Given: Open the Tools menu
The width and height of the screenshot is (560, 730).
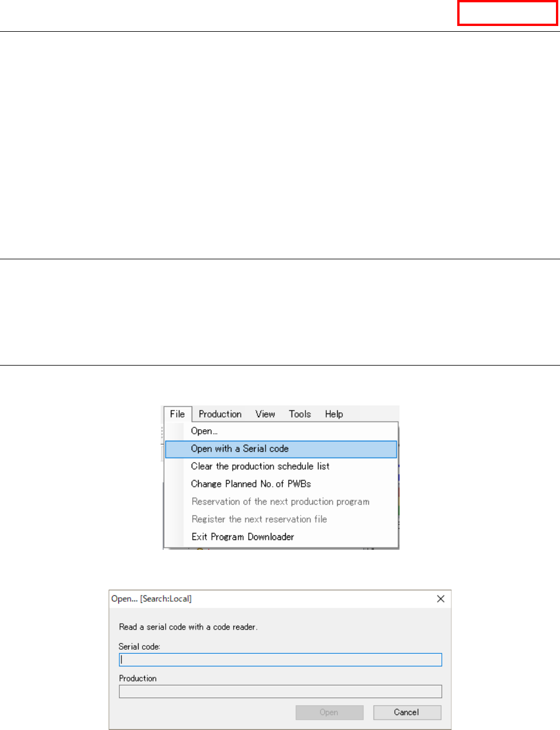Looking at the screenshot, I should (300, 414).
